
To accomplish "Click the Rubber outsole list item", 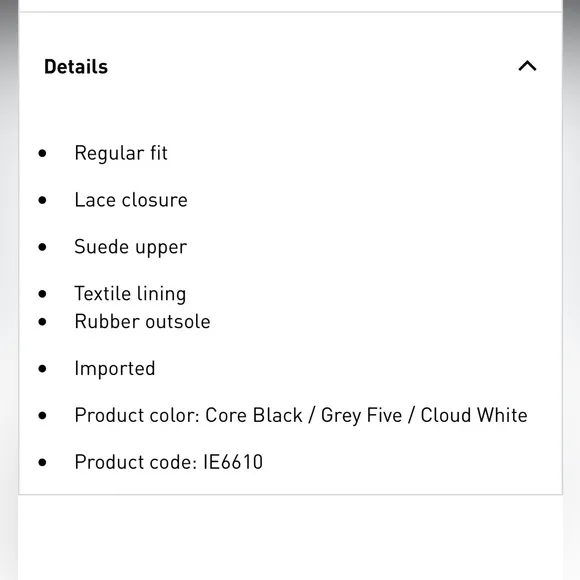I will (x=142, y=321).
